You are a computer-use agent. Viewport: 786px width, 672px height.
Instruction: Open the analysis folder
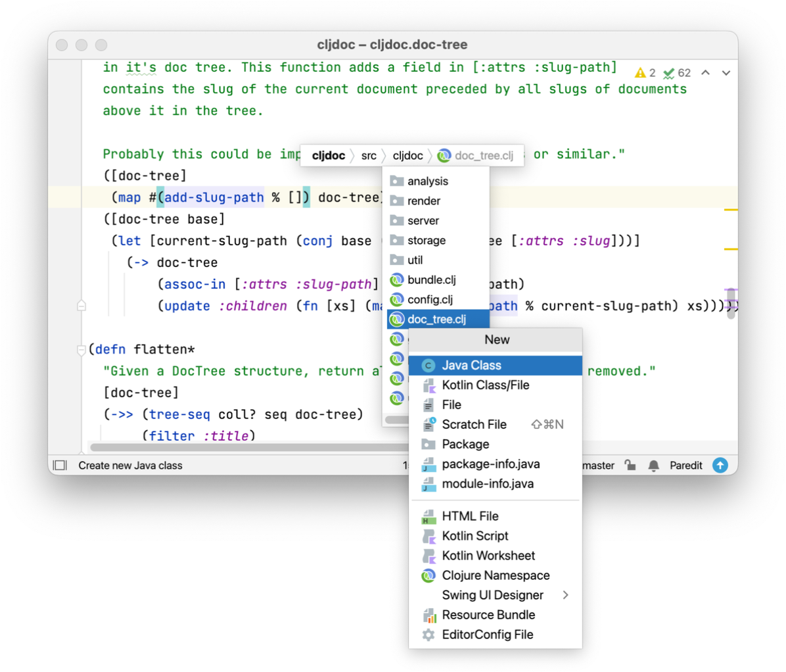pyautogui.click(x=436, y=181)
